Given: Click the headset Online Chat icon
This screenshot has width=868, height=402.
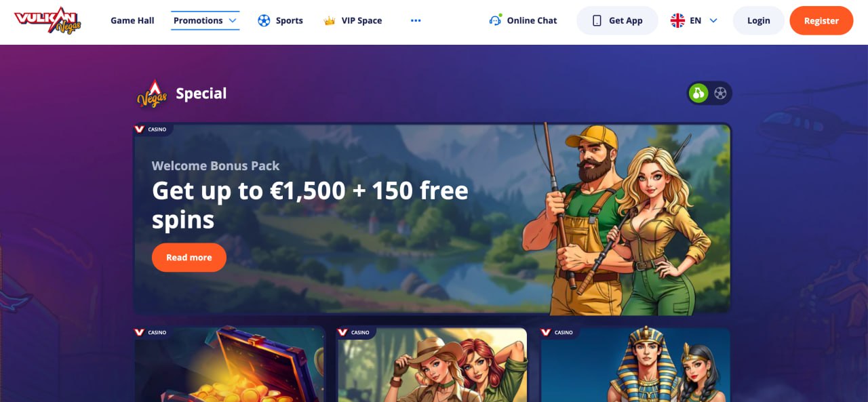Looking at the screenshot, I should click(x=495, y=20).
